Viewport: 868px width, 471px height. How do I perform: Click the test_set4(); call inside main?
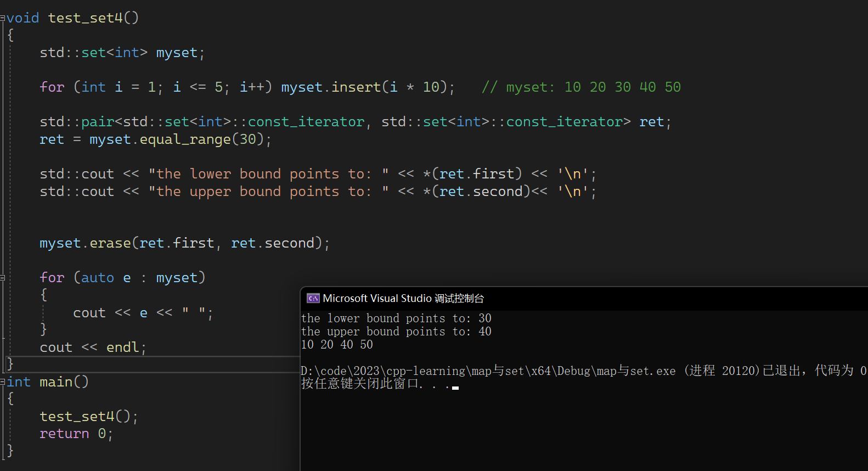tap(89, 417)
